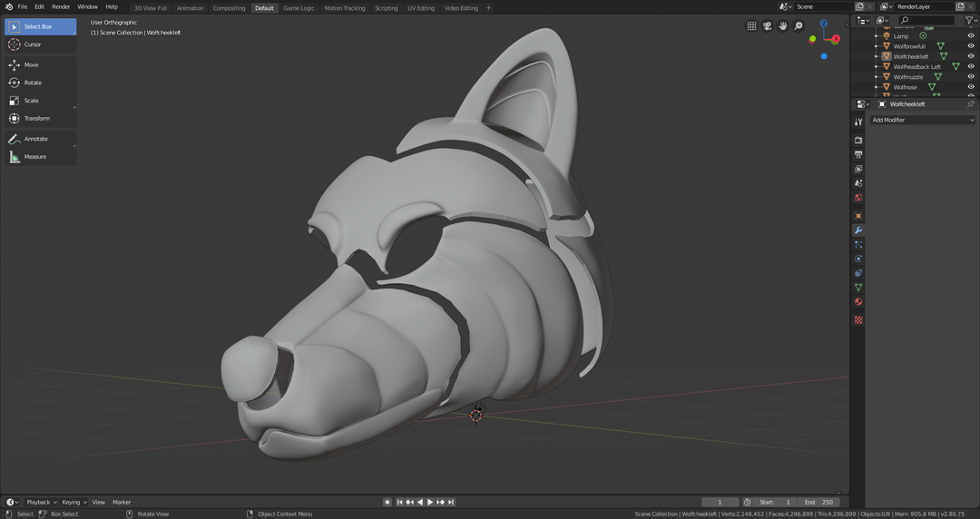The height and width of the screenshot is (519, 980).
Task: Open the Keying popover in timeline
Action: pos(73,502)
